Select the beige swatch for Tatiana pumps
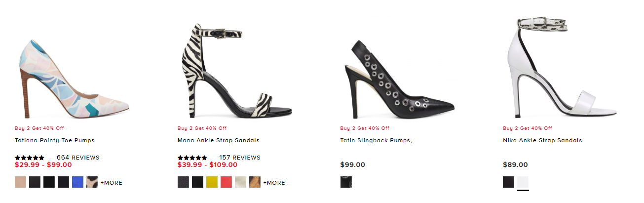Screen dimensions: 644x203 click(x=21, y=182)
